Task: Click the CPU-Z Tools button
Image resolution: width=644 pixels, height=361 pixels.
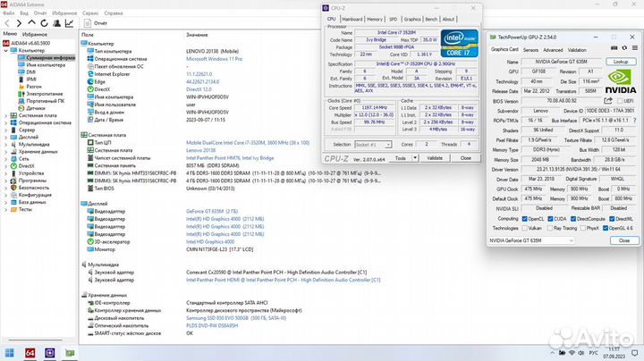Action: coord(401,158)
